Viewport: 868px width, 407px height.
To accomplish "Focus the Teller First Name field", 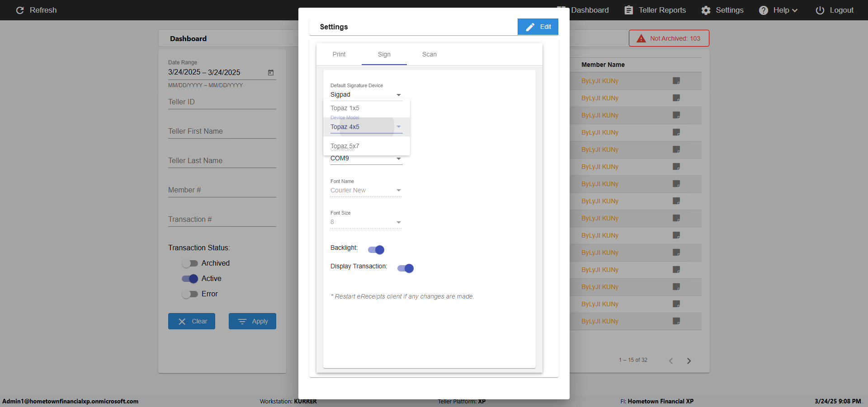I will click(222, 131).
